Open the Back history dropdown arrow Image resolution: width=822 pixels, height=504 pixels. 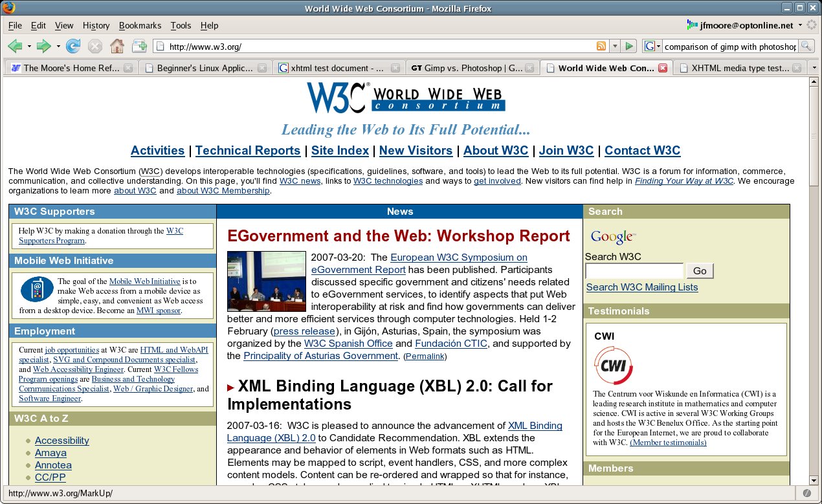pos(28,46)
